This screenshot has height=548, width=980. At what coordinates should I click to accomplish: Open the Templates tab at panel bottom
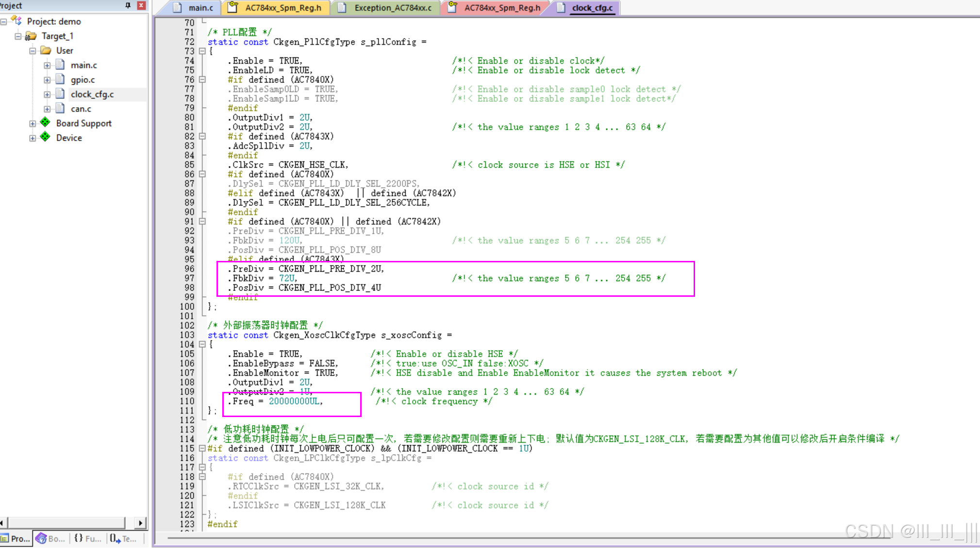click(123, 538)
